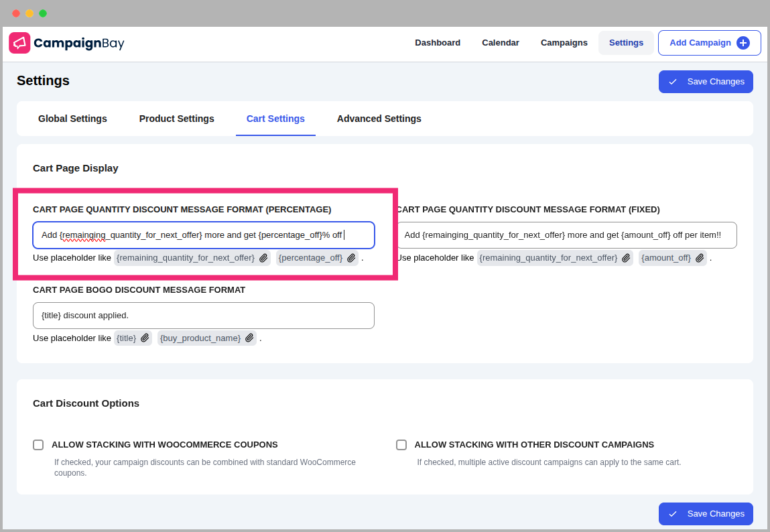
Task: Copy the {amount_off} placeholder clip icon
Action: point(700,258)
